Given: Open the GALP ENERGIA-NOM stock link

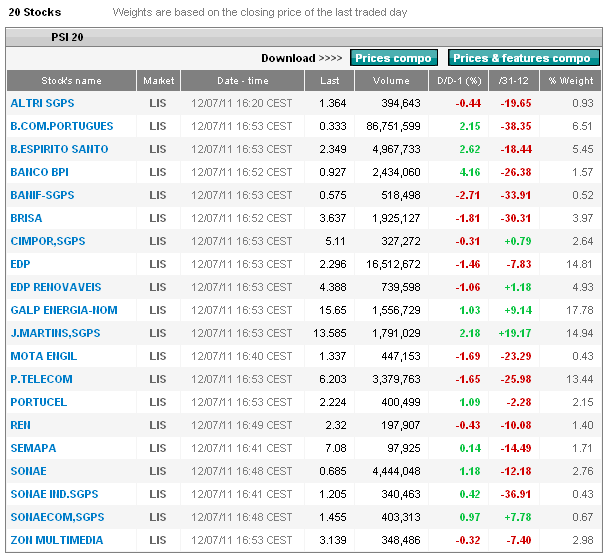Looking at the screenshot, I should tap(64, 310).
